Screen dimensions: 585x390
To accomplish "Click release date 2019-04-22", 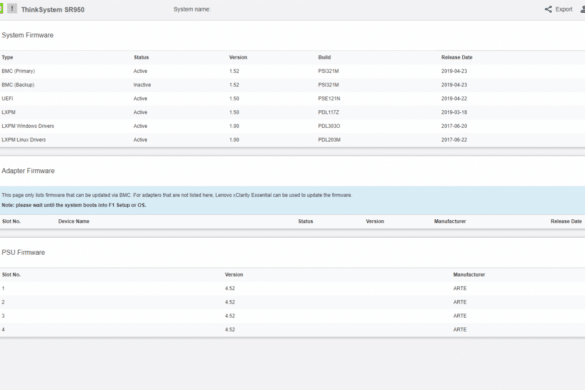I will pyautogui.click(x=454, y=99).
